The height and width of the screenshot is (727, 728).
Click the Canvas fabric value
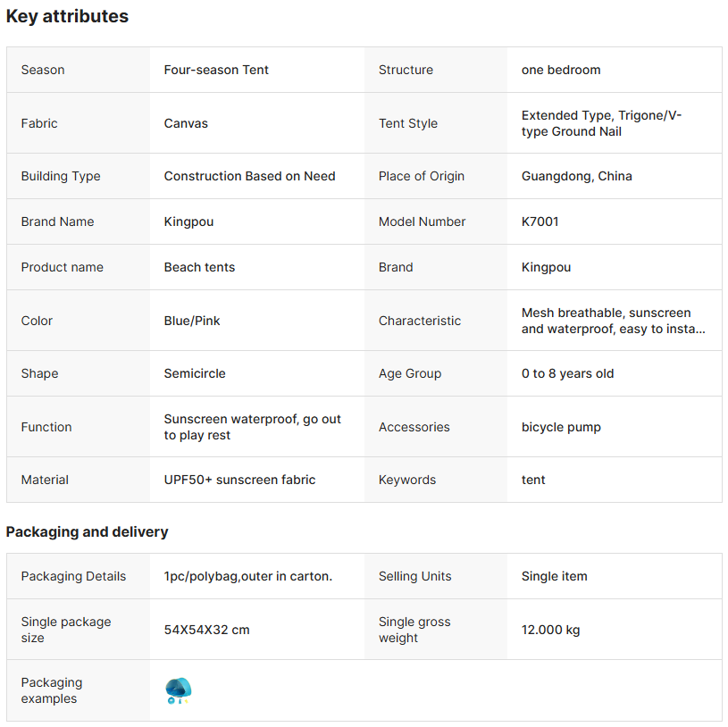pyautogui.click(x=186, y=123)
